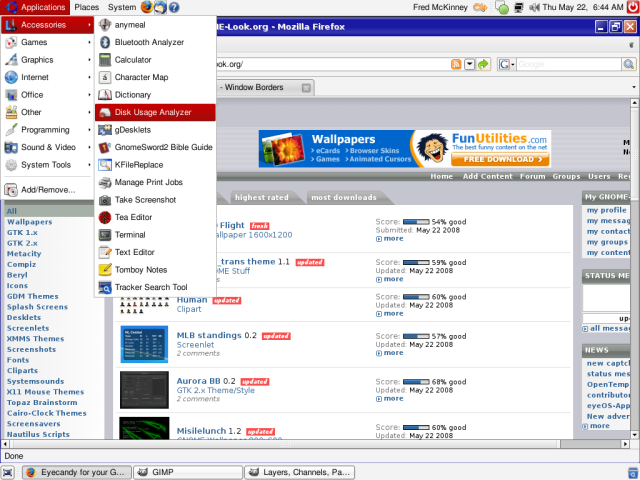Launch KFileReplace

(155, 165)
